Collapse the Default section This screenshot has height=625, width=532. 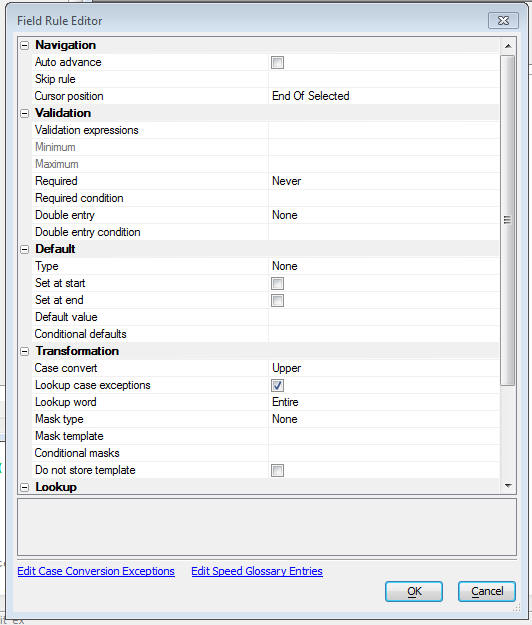coord(25,250)
